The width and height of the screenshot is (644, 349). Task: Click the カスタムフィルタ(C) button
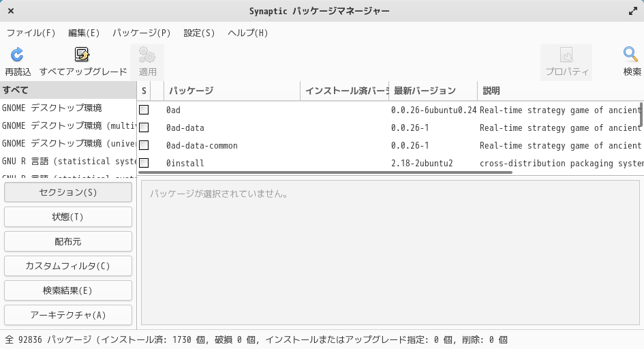click(68, 266)
